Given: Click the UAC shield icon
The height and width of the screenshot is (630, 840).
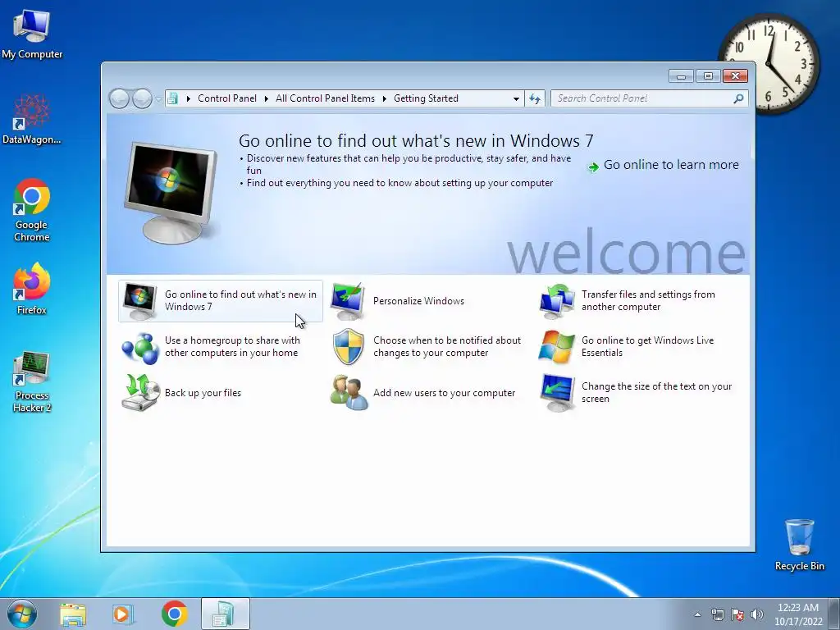Looking at the screenshot, I should (x=348, y=347).
